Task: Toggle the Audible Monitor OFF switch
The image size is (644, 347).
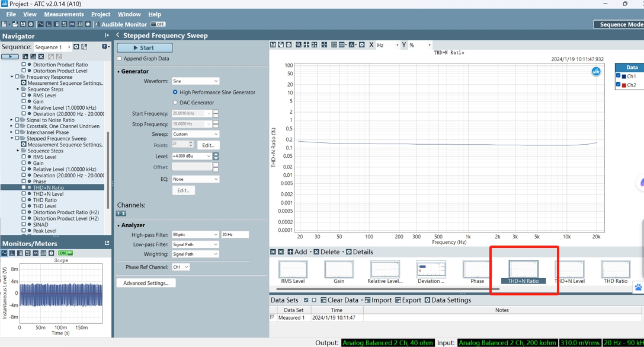Action: pos(158,24)
